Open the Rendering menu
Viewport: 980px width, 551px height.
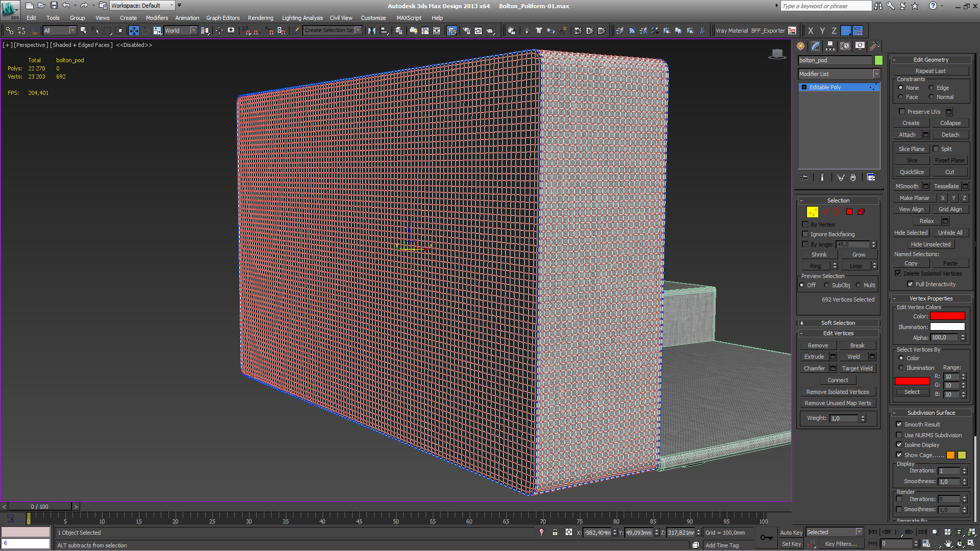pyautogui.click(x=260, y=18)
